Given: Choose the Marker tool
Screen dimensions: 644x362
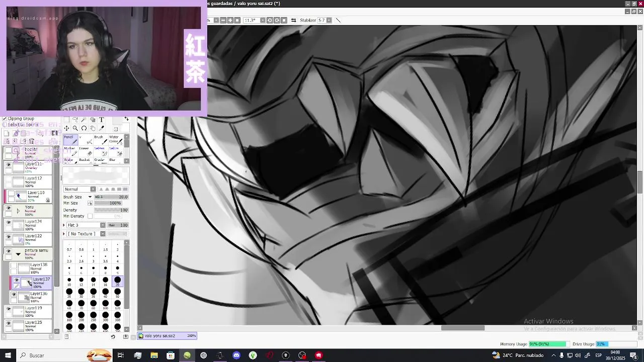Looking at the screenshot, I should point(70,151).
